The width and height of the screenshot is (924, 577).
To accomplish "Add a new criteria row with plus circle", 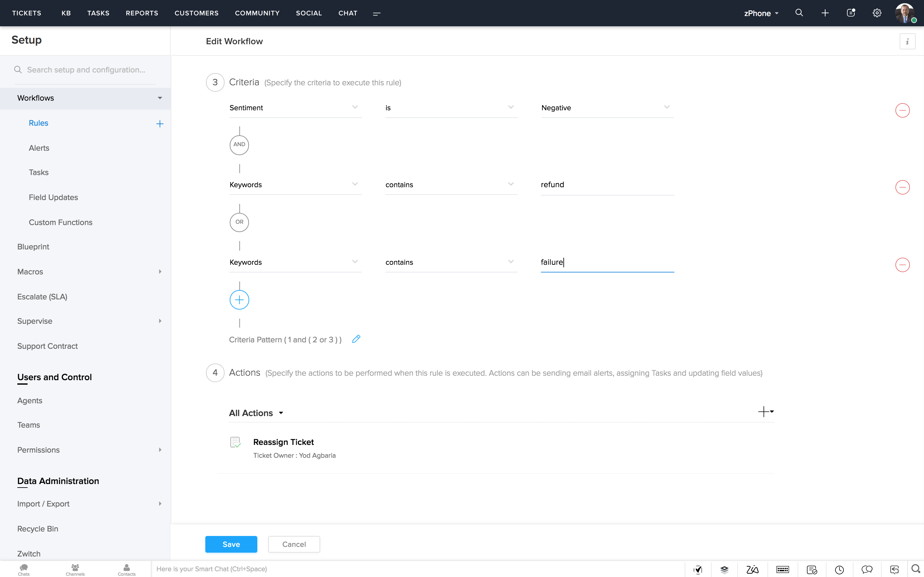I will [x=239, y=300].
